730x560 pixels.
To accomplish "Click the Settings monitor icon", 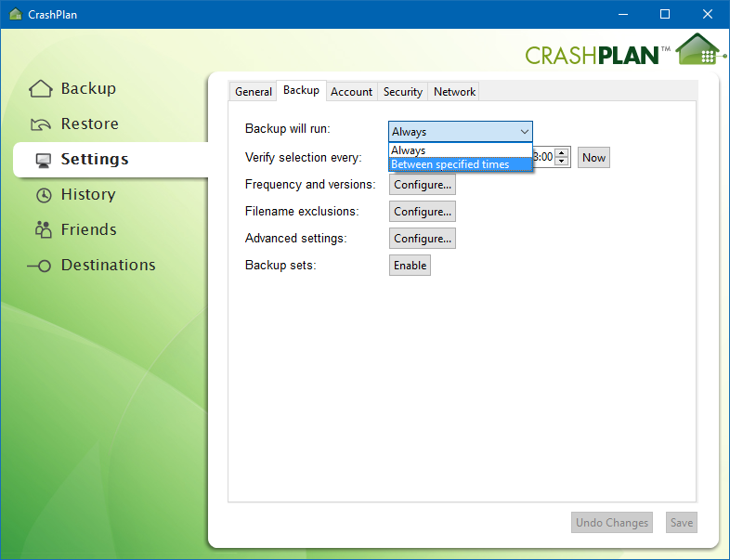I will [x=44, y=160].
